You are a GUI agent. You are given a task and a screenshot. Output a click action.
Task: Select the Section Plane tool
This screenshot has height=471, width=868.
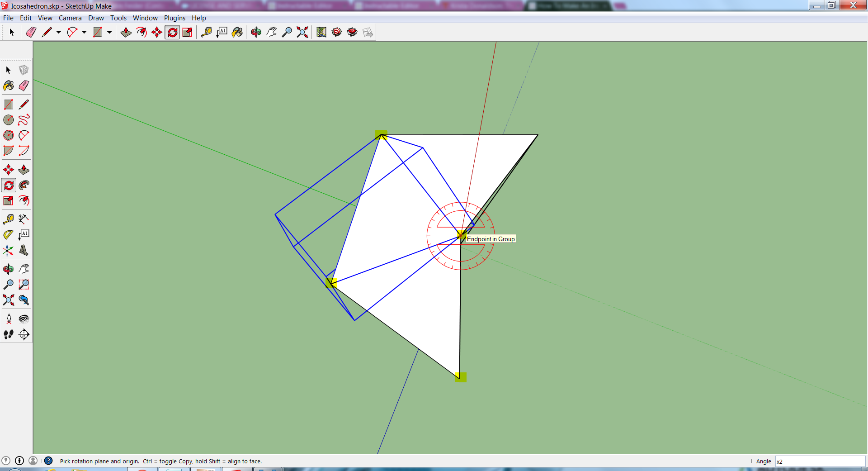pos(24,334)
